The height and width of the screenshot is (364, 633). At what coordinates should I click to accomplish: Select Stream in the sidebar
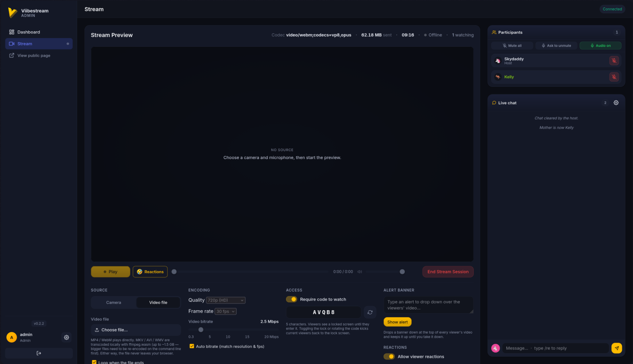39,44
